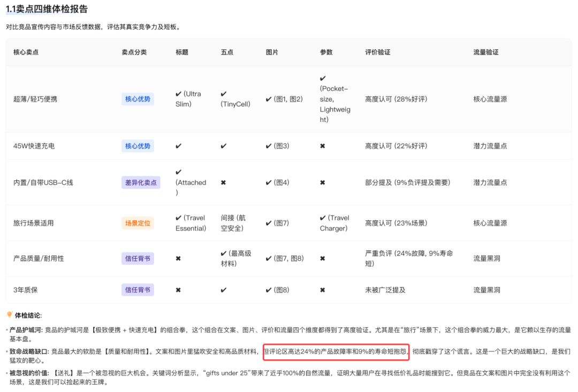The width and height of the screenshot is (578, 392).
Task: Click the ✔ (图3) icon in the 图片 column
Action: 276,145
